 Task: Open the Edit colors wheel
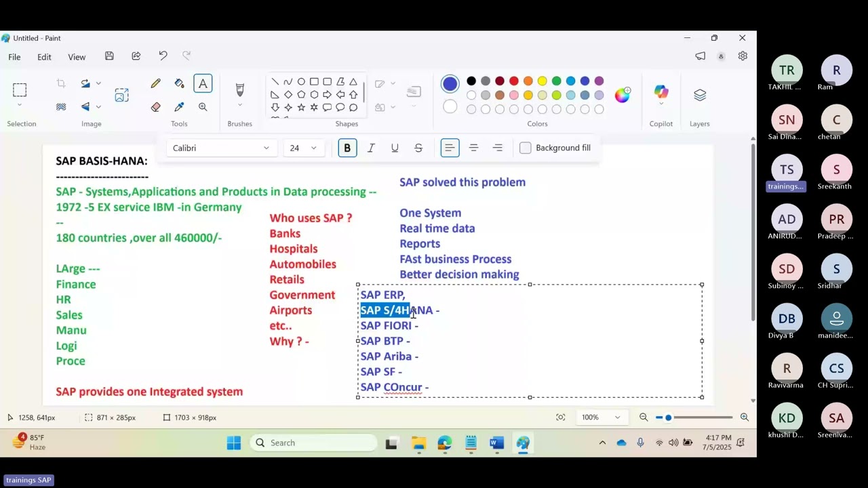[x=623, y=95]
